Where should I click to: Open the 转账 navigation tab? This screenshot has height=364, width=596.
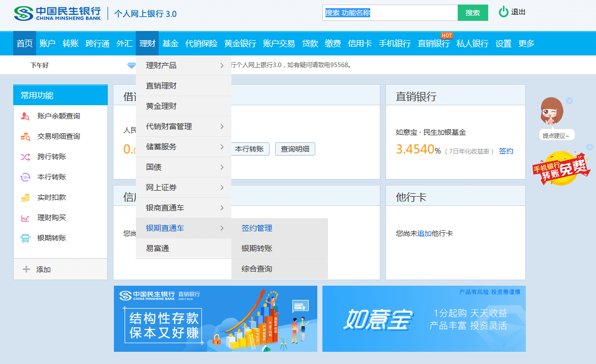71,44
